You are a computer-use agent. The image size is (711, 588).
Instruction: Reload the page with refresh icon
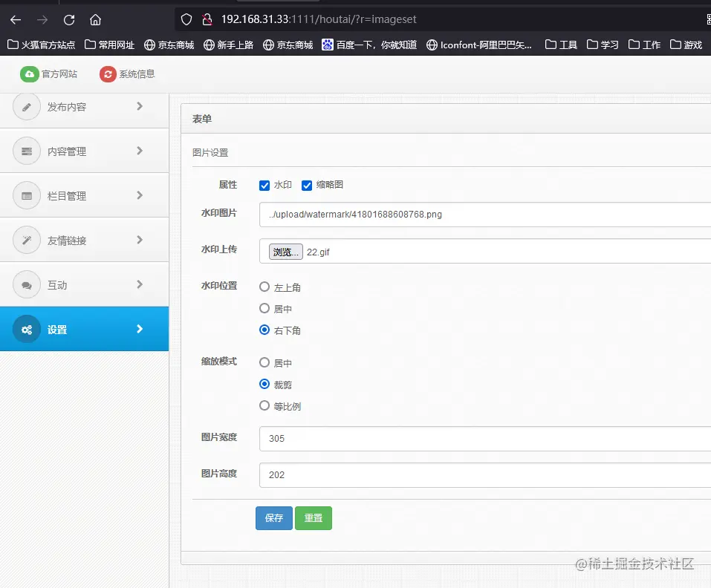[69, 19]
